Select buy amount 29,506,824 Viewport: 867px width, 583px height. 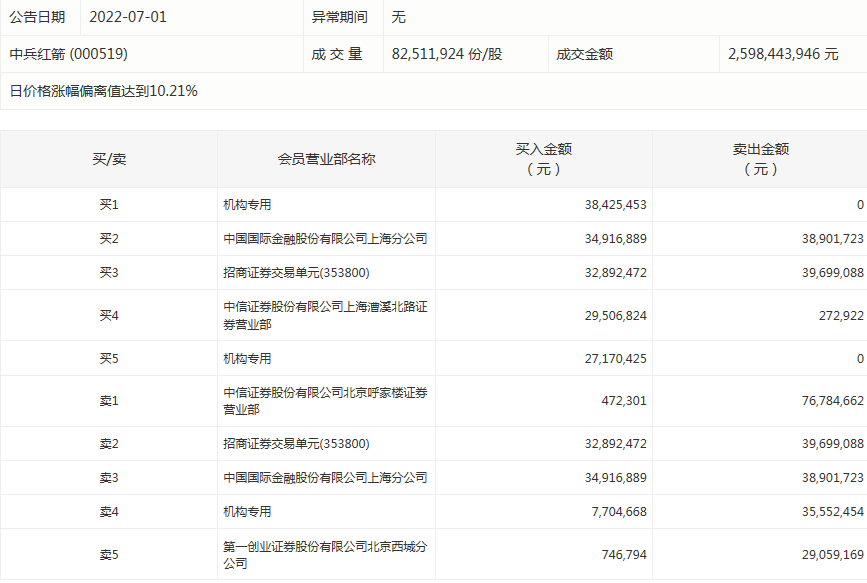click(615, 316)
